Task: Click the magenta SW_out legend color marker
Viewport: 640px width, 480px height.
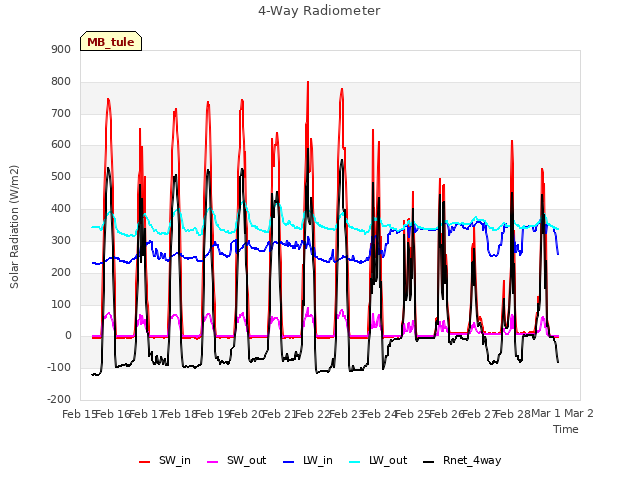Action: tap(213, 462)
